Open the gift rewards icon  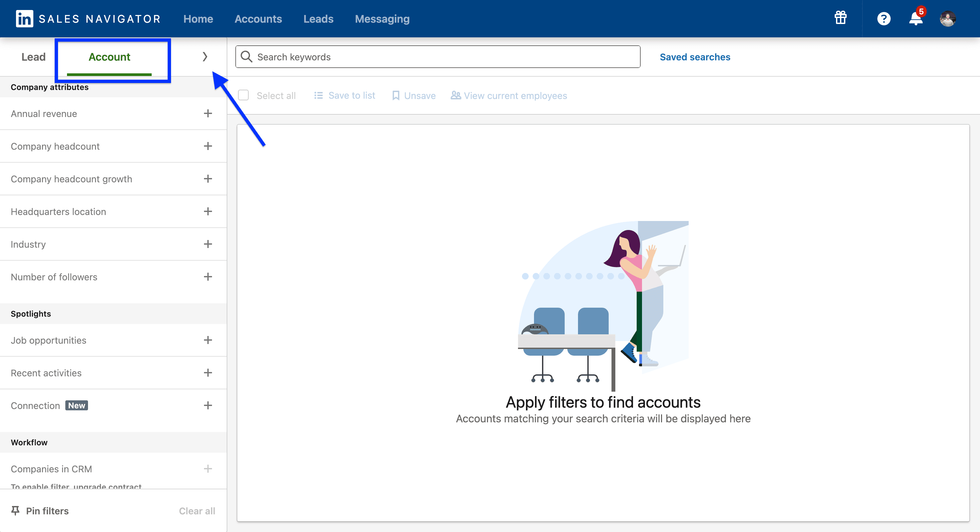[x=840, y=18]
